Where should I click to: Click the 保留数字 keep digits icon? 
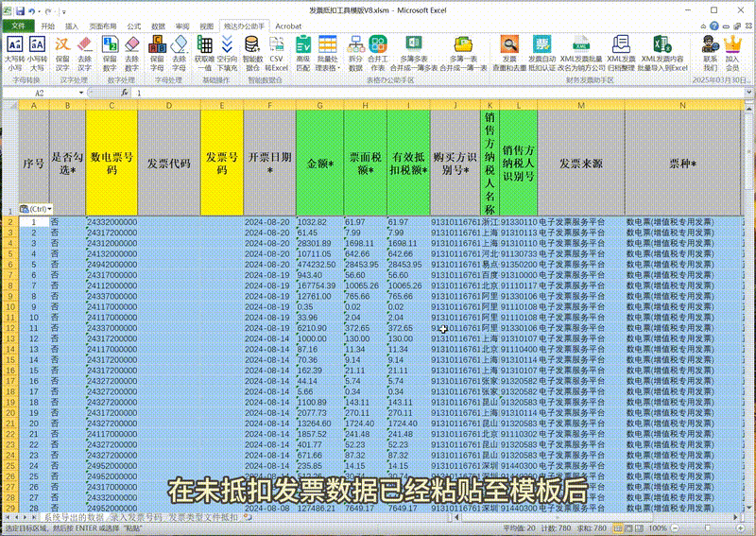(x=110, y=44)
